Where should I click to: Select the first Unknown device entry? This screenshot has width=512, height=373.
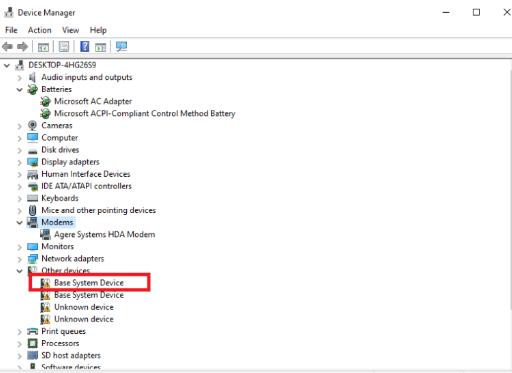84,307
